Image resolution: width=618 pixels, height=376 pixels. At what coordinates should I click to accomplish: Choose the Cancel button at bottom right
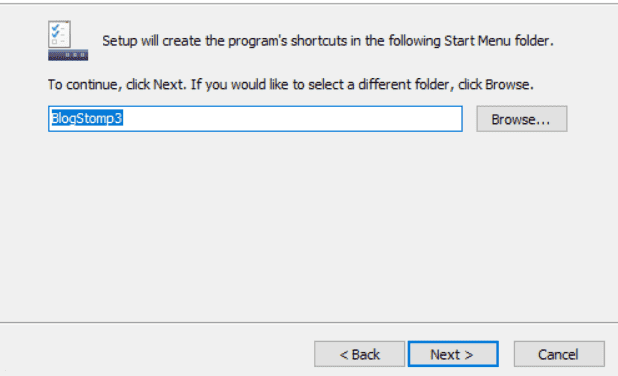click(x=559, y=354)
